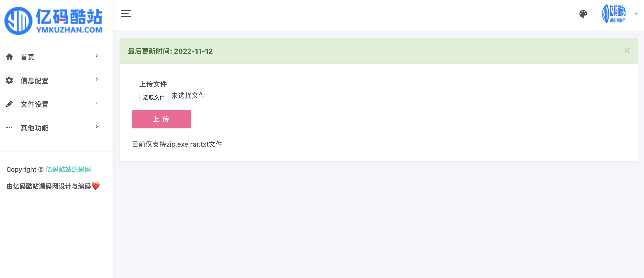Expand the 信息配置 menu chevron
This screenshot has height=278, width=644.
coord(97,79)
